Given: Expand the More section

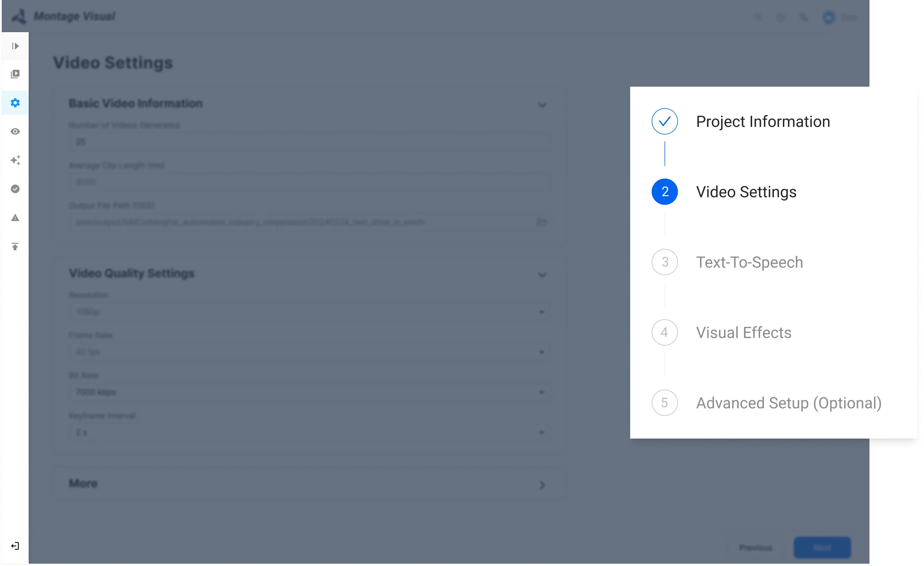Looking at the screenshot, I should coord(542,485).
